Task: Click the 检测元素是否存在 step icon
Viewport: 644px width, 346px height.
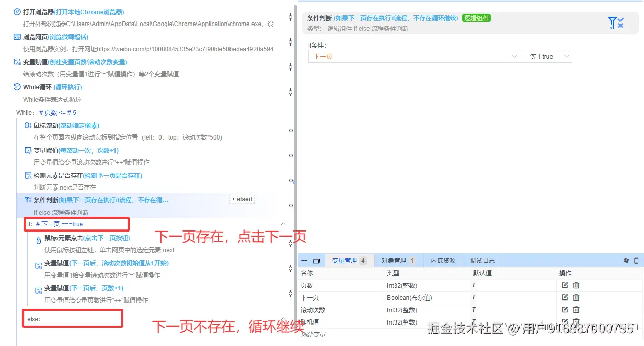Action: [28, 175]
